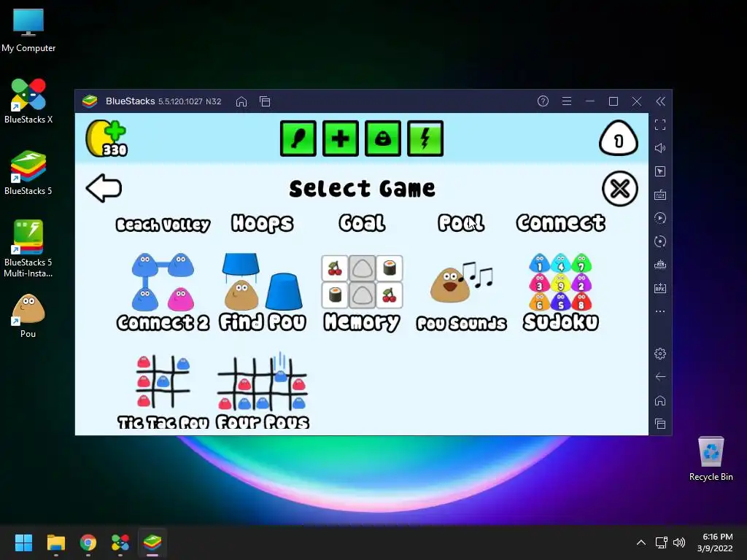Choose the Hoops game
Viewport: 747px width, 560px height.
click(x=263, y=223)
